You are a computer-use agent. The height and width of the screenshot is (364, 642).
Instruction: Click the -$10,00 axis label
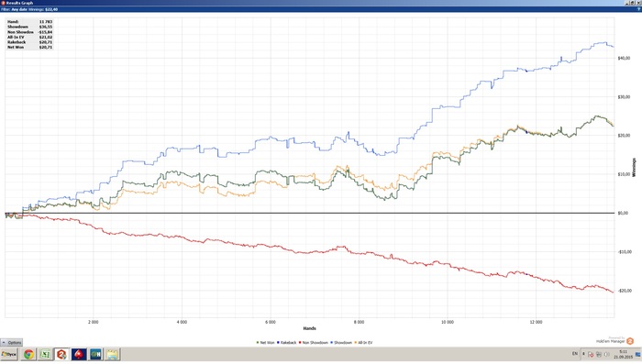(625, 252)
